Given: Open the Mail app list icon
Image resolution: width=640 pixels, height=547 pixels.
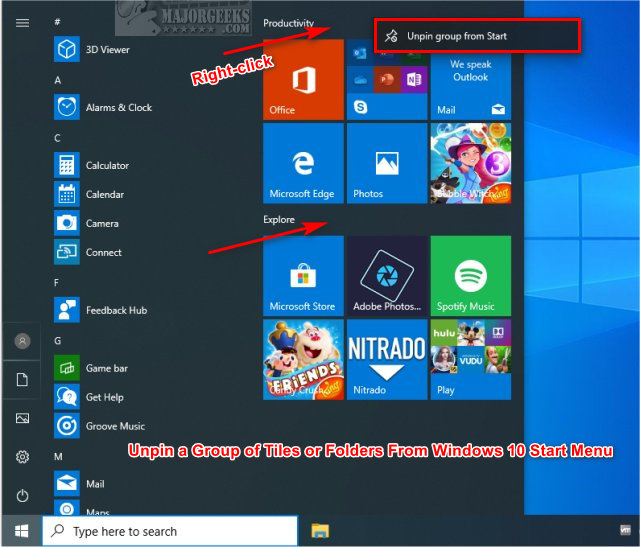Looking at the screenshot, I should [x=67, y=484].
